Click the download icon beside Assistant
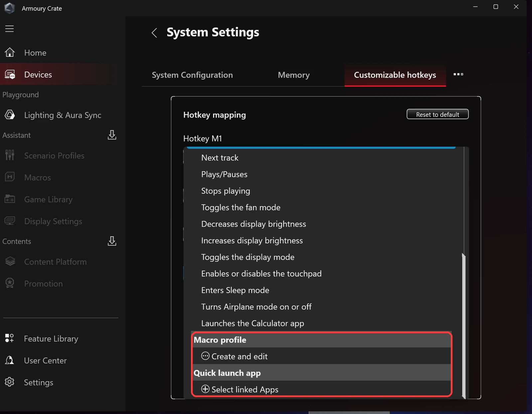This screenshot has height=414, width=532. pyautogui.click(x=112, y=135)
